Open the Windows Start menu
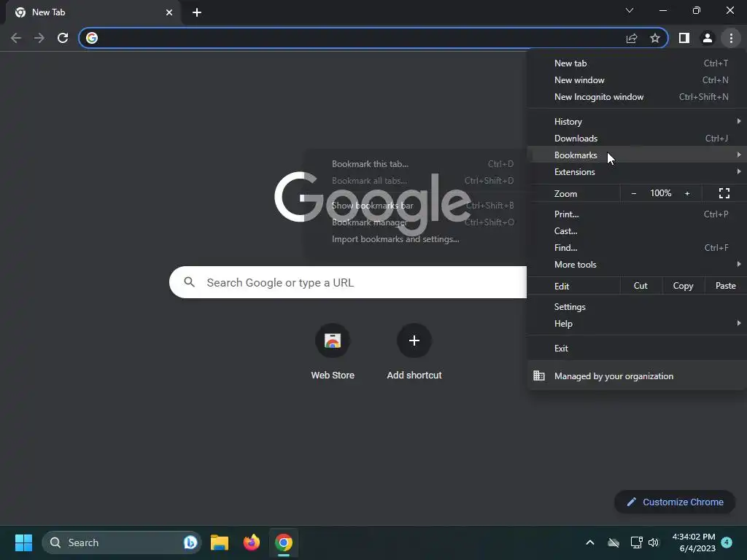 coord(23,542)
